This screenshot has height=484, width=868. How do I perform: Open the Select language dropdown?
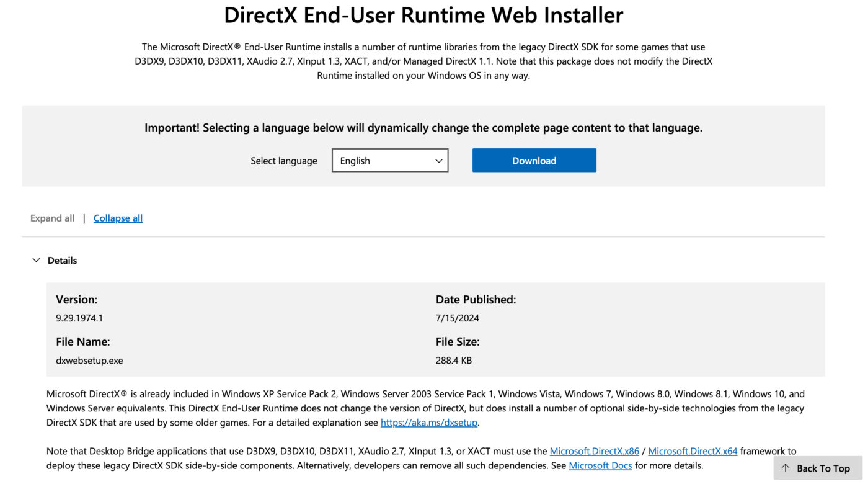click(390, 160)
